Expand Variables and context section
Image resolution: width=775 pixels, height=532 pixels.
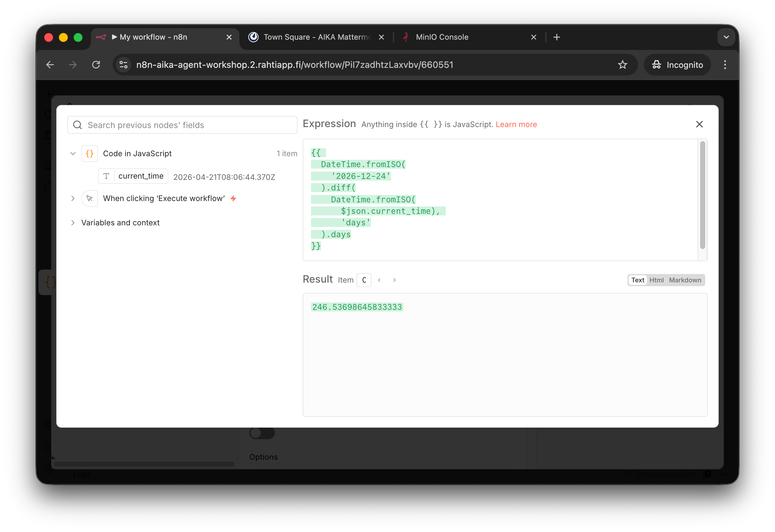click(73, 223)
